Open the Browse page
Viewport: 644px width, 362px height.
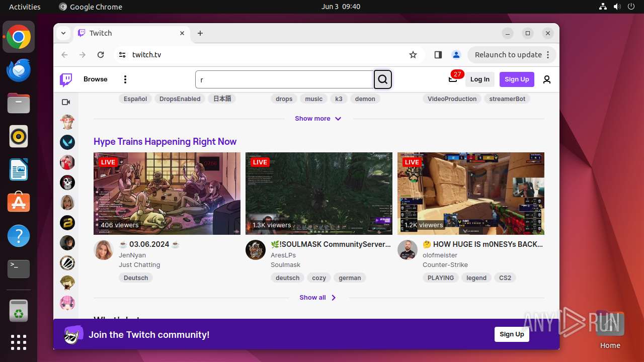click(96, 79)
